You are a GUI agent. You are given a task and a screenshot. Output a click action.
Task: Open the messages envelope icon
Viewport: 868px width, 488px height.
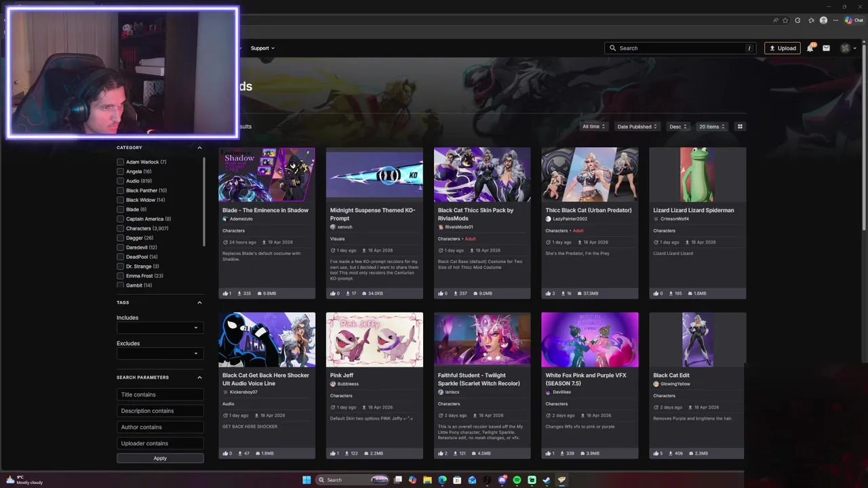pyautogui.click(x=826, y=48)
